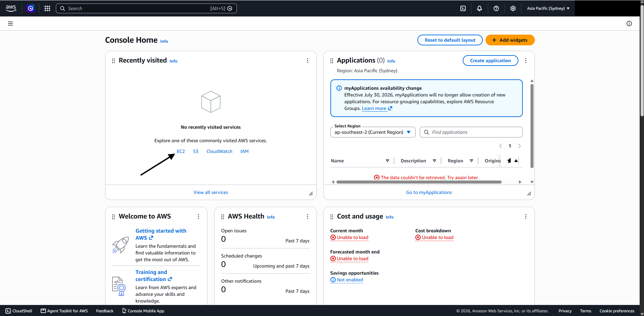Open Cookie preferences

[x=617, y=311]
